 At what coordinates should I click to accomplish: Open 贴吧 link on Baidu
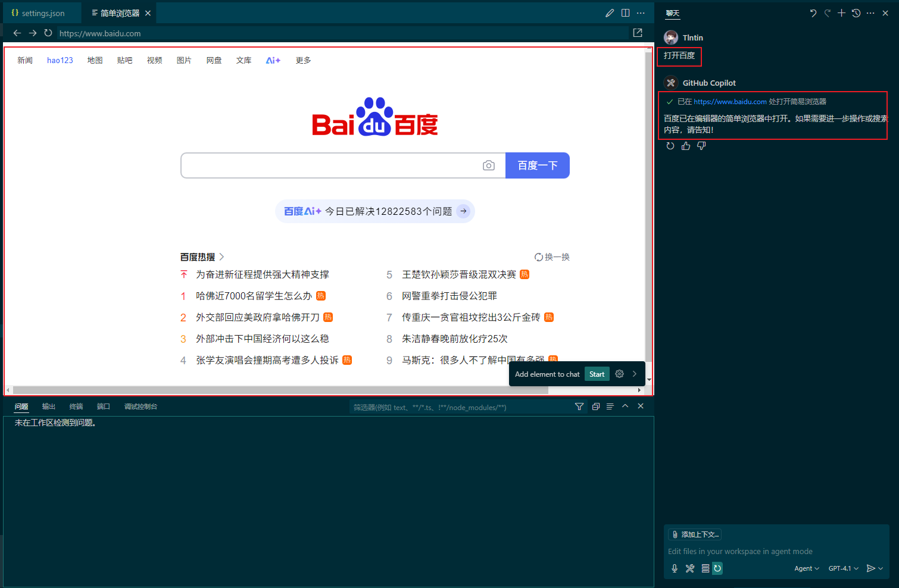tap(125, 60)
